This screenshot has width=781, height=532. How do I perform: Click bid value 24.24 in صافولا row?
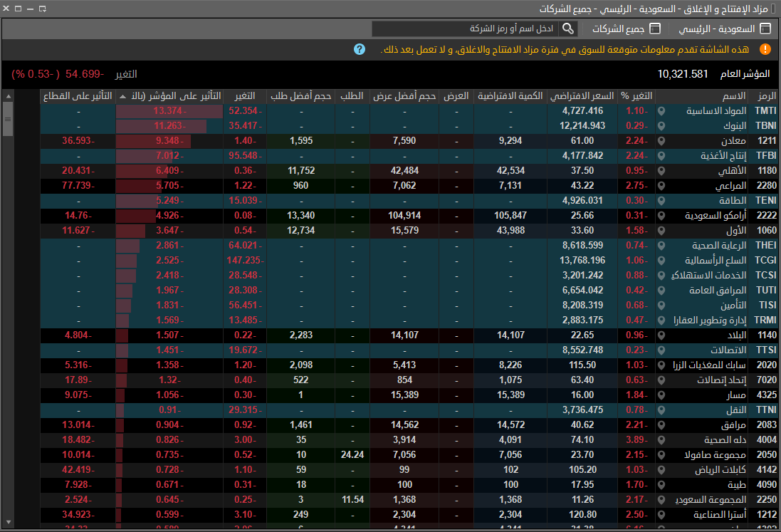[x=352, y=455]
